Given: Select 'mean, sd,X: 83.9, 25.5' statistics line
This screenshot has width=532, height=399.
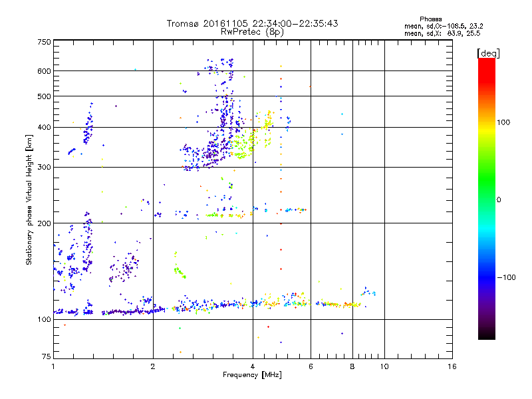Looking at the screenshot, I should click(442, 33).
